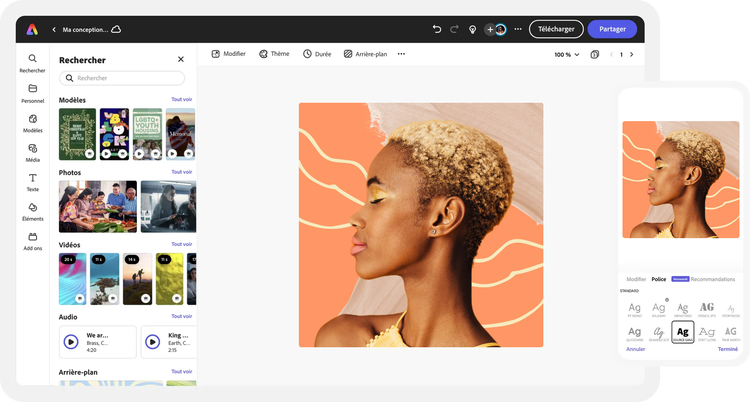Image resolution: width=750 pixels, height=402 pixels.
Task: Invite collaborators with the plus icon
Action: [x=490, y=30]
